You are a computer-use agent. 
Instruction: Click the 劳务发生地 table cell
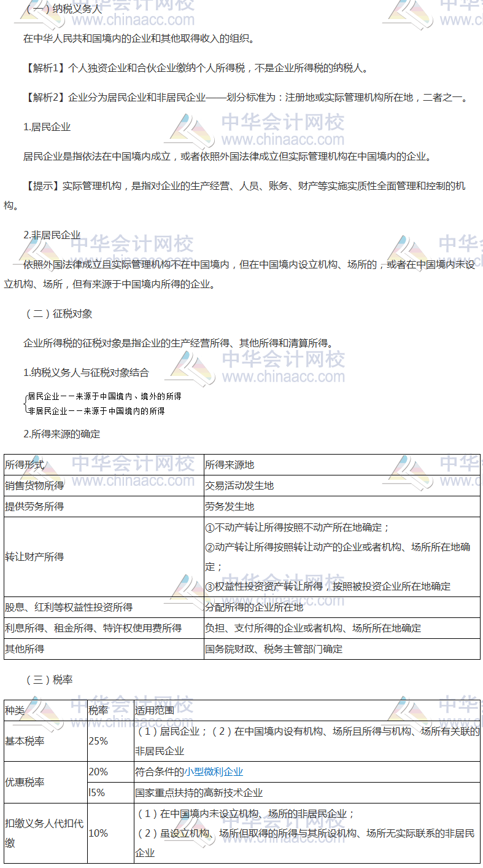pyautogui.click(x=230, y=507)
